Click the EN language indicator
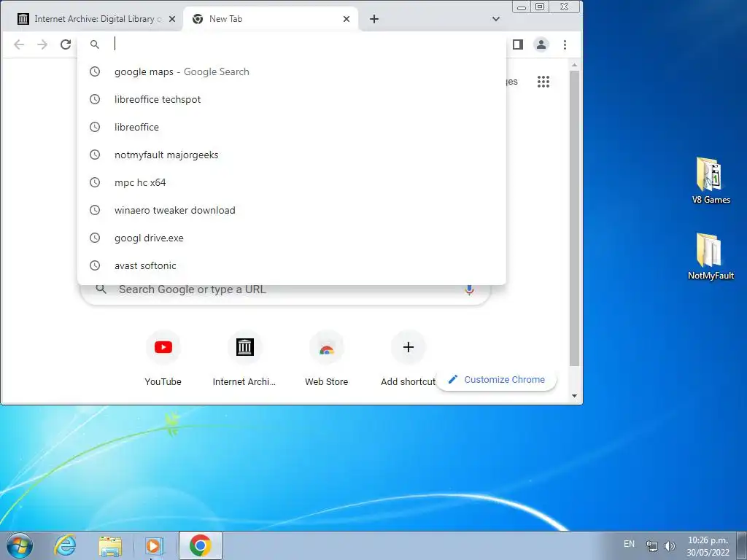 point(630,544)
